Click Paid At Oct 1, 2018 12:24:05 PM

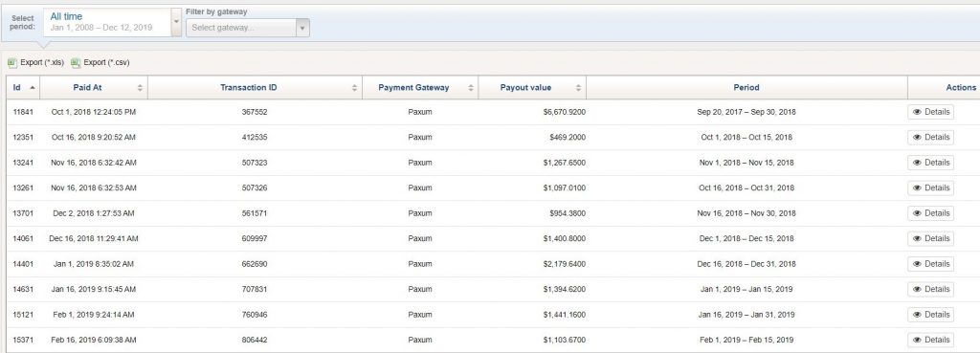[x=94, y=113]
